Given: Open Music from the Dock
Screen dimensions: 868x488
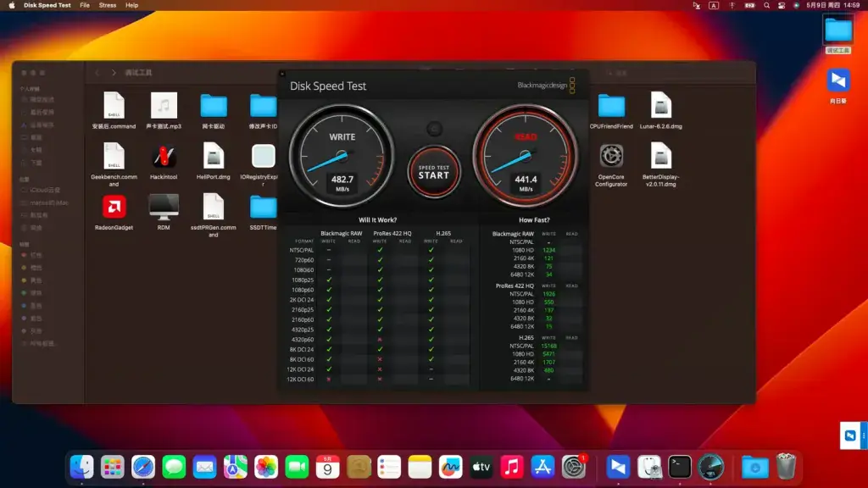Looking at the screenshot, I should [x=512, y=467].
